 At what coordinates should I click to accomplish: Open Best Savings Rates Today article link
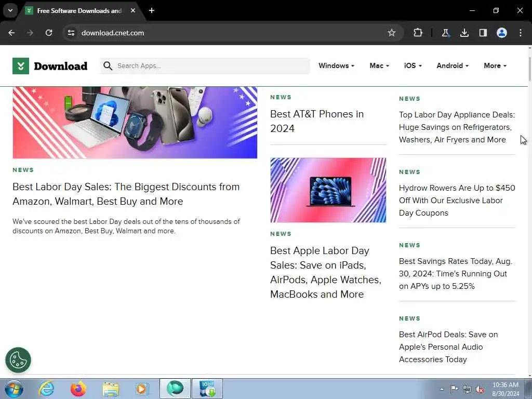coord(455,274)
